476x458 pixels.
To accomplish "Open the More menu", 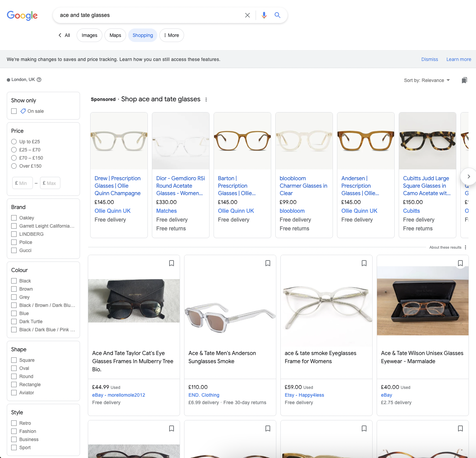I will click(x=172, y=35).
